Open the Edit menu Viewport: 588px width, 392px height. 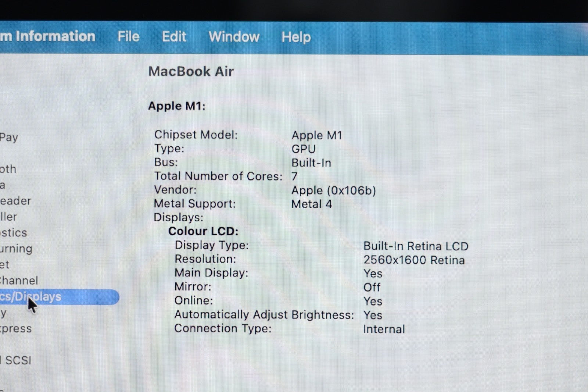coord(174,37)
